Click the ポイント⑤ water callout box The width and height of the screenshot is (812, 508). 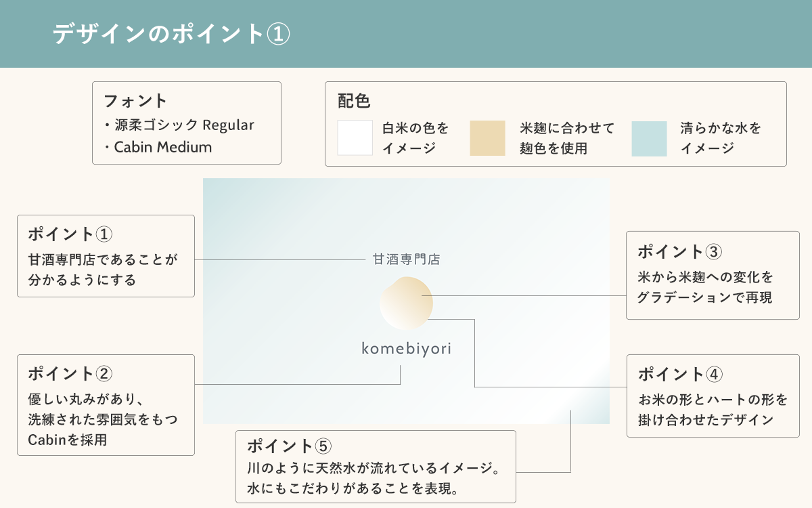pos(376,467)
